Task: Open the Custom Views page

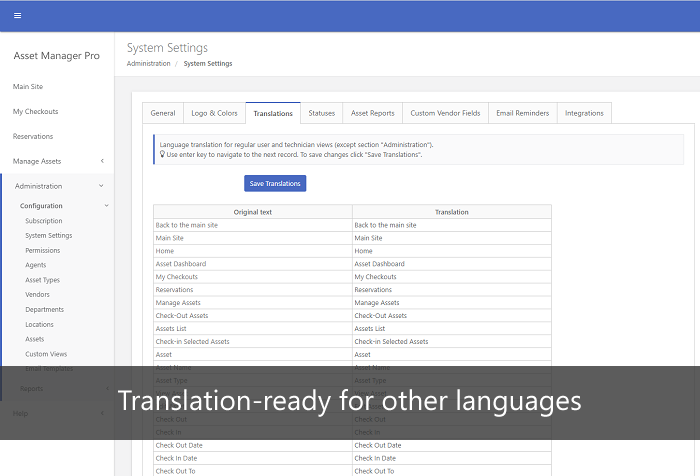Action: (46, 354)
